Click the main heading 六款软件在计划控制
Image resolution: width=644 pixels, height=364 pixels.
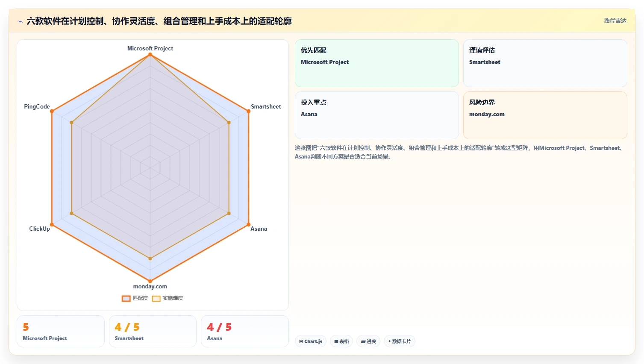click(159, 21)
